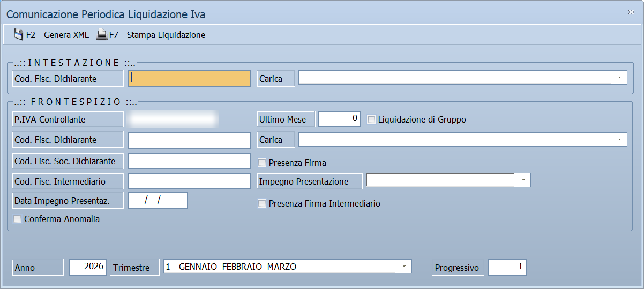Click the Progressivo field
The width and height of the screenshot is (644, 289).
tap(507, 267)
